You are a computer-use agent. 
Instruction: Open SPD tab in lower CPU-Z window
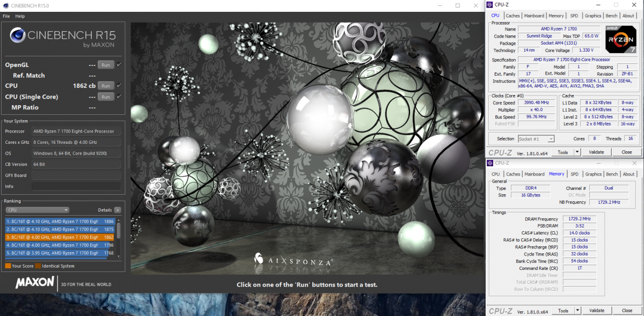pyautogui.click(x=574, y=174)
